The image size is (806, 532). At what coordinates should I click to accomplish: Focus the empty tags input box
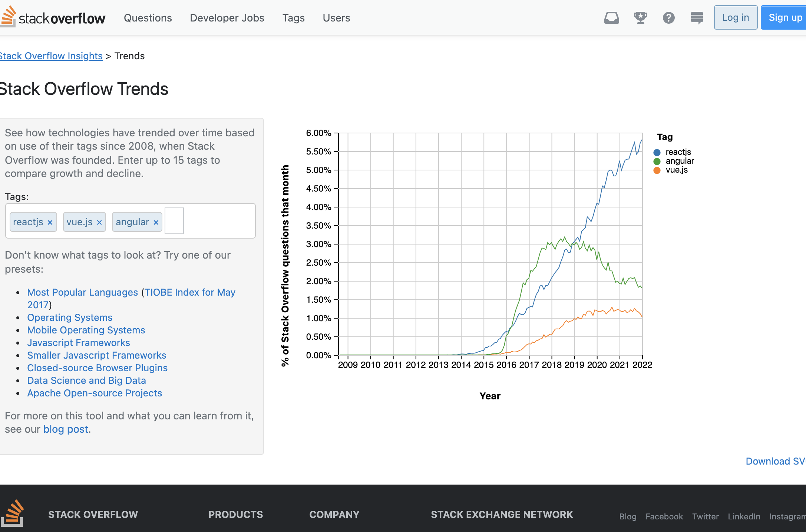(x=174, y=221)
